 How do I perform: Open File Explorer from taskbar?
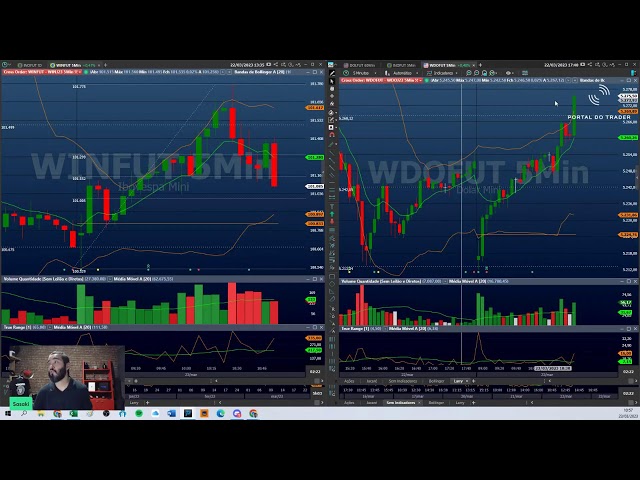click(x=41, y=413)
